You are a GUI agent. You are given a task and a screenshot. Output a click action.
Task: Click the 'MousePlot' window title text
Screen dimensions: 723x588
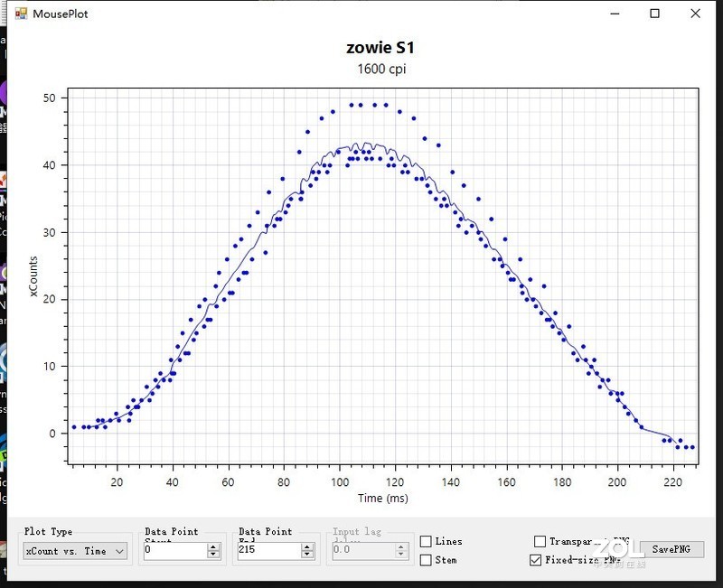tap(61, 14)
